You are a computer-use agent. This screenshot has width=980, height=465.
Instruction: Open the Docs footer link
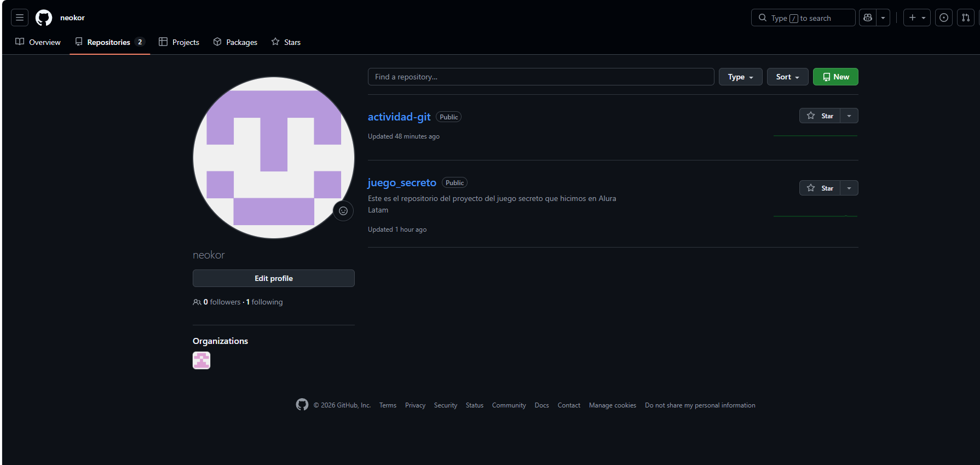(x=542, y=405)
